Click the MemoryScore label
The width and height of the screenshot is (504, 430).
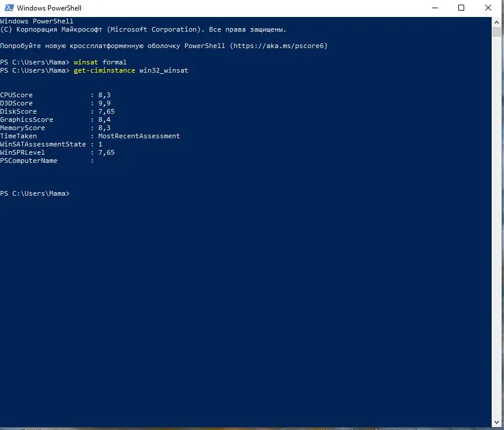[22, 128]
